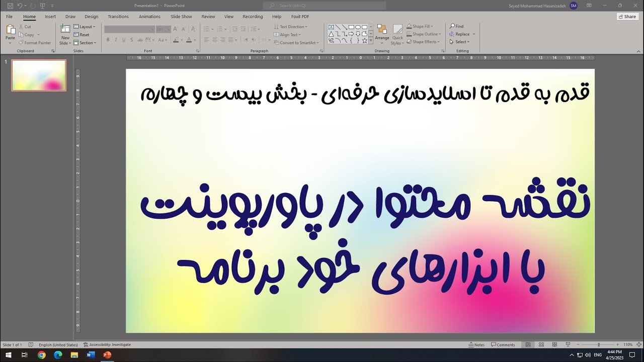Align text to the left
This screenshot has width=644, height=362.
pos(206,40)
